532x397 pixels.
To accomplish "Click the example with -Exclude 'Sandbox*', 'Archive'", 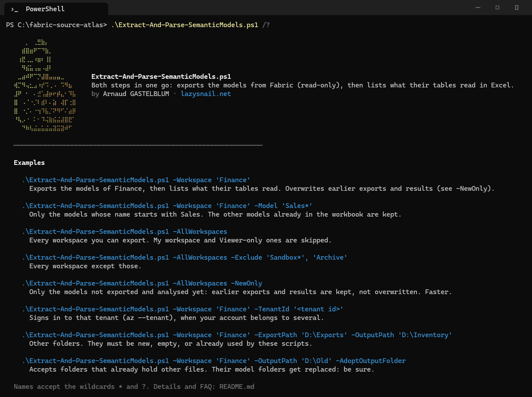I will pyautogui.click(x=185, y=257).
